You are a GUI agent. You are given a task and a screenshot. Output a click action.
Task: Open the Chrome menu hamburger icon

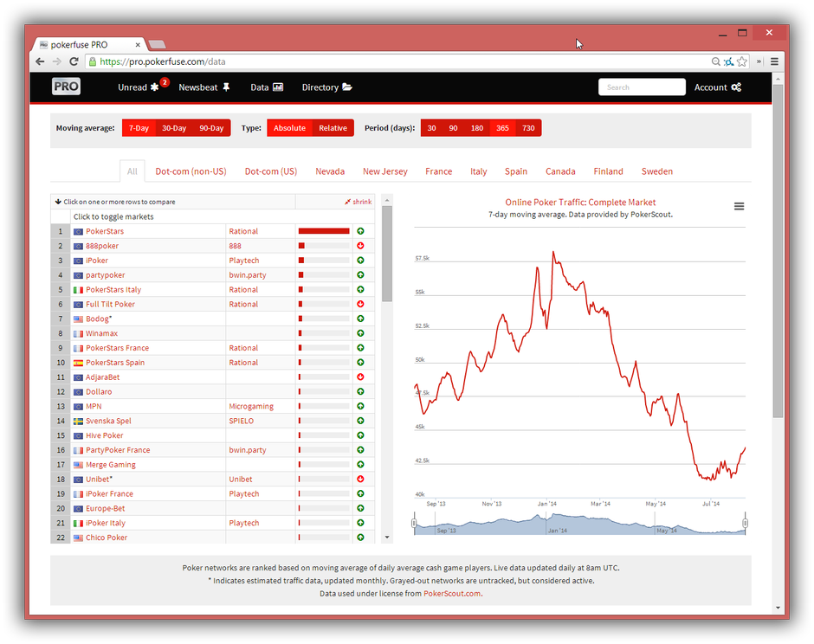click(774, 61)
